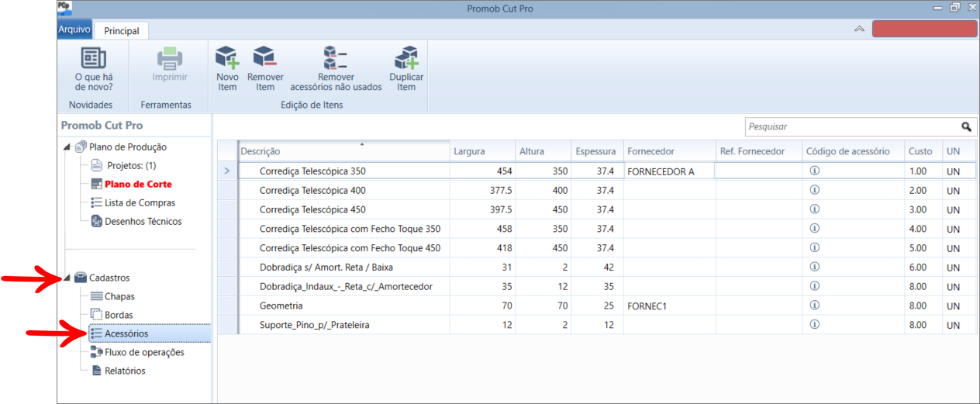Click the Espessura value '25' in Geometria row
The image size is (980, 404).
pos(597,306)
